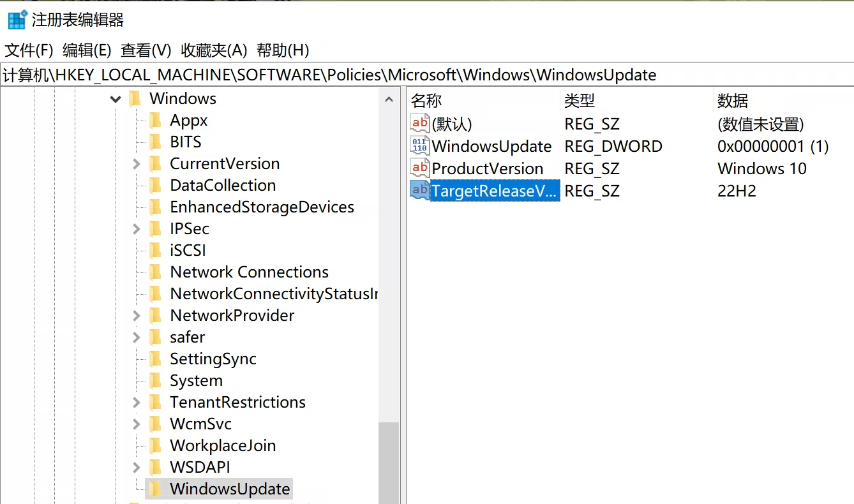
Task: Select the WorkplaceJoin key label
Action: point(223,445)
